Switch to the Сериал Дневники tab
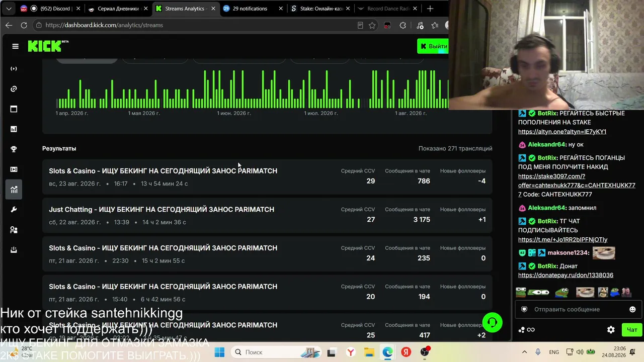 [x=117, y=9]
